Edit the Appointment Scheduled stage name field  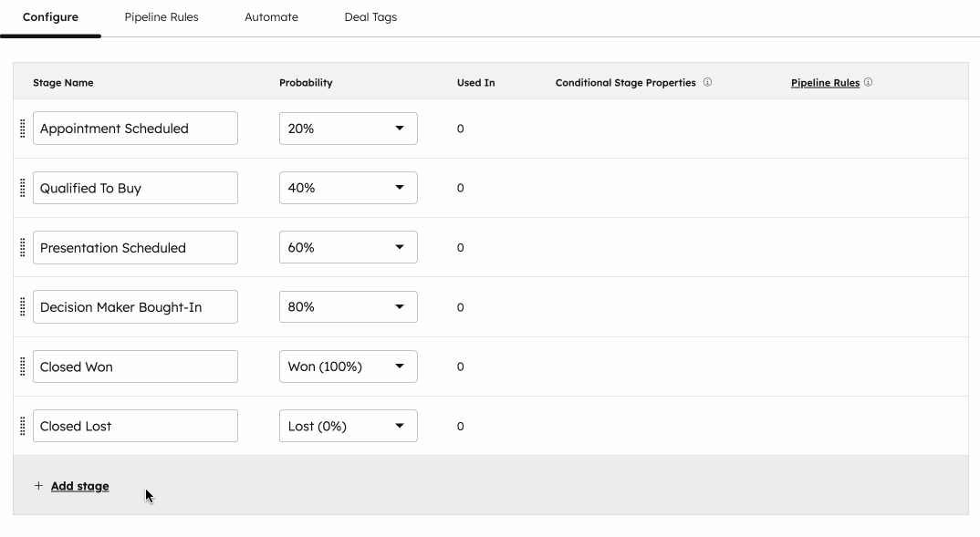tap(135, 128)
